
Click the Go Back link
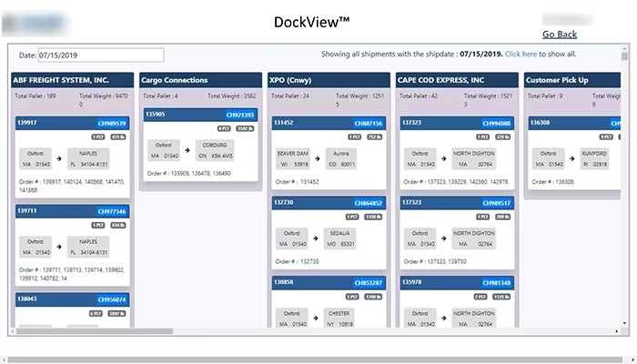tap(560, 35)
